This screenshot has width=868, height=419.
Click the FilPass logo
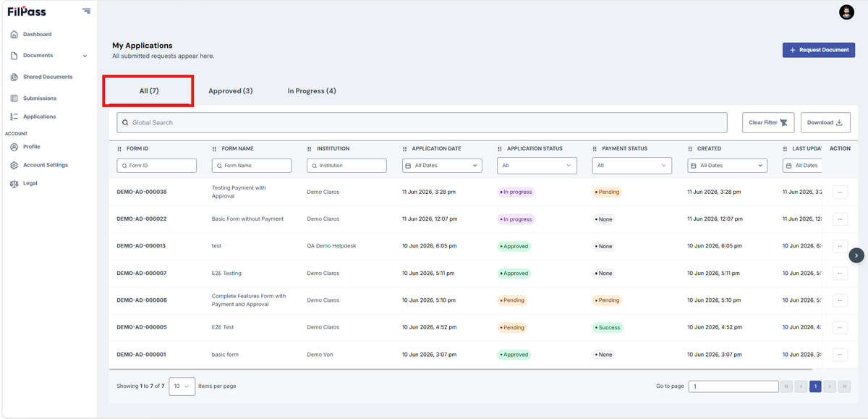pos(27,11)
